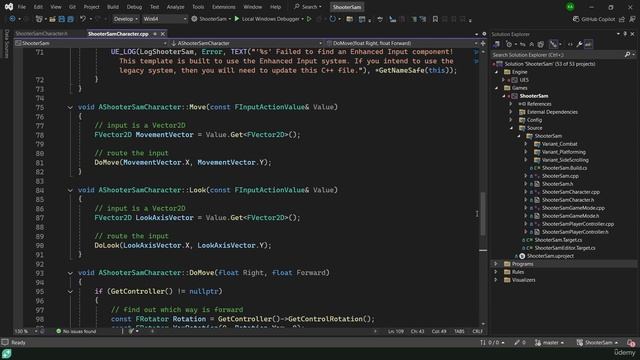Click the bookmark toolbar icon

(x=435, y=19)
